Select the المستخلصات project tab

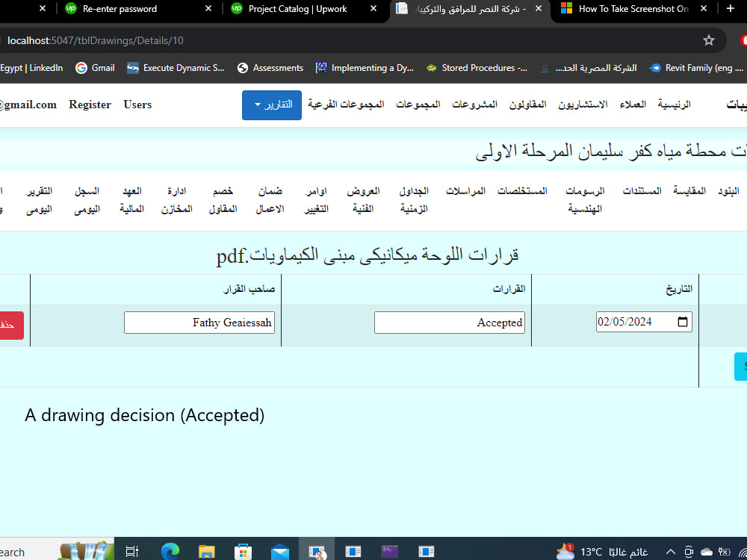point(522,191)
